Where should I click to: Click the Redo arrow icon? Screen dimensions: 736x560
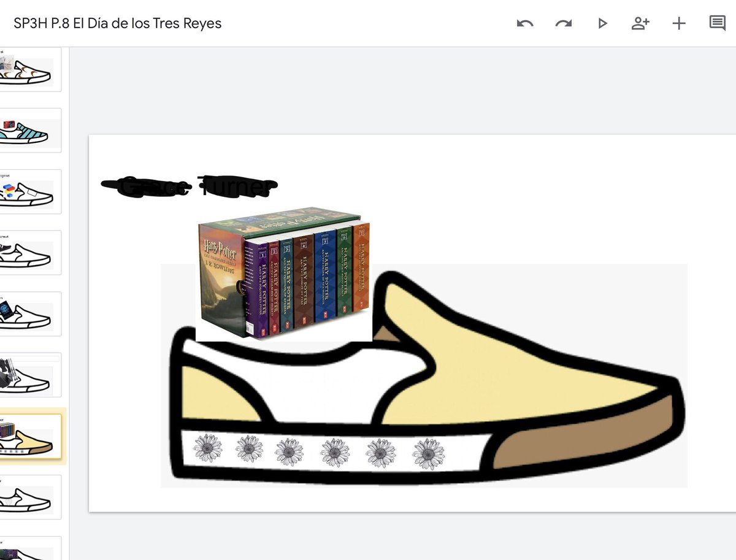pos(563,23)
